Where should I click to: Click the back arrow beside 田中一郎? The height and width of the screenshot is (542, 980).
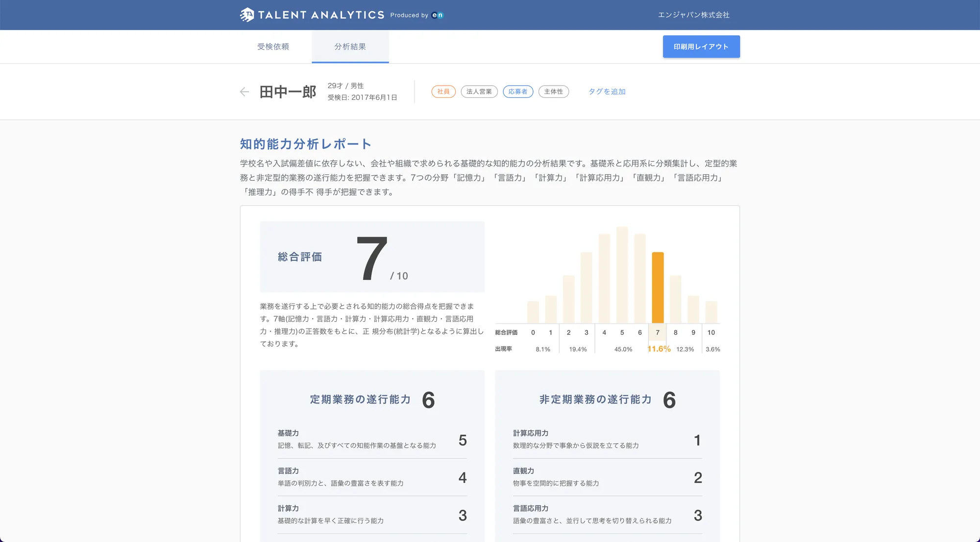(245, 92)
